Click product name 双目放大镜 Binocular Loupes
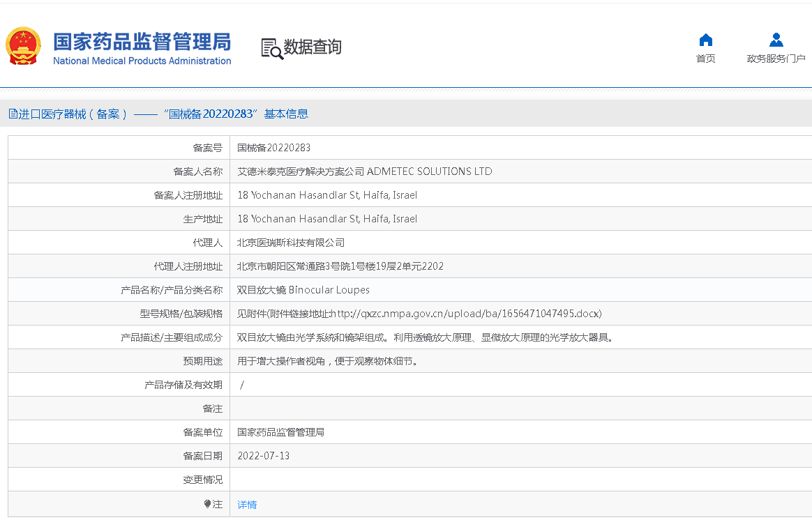 (303, 290)
